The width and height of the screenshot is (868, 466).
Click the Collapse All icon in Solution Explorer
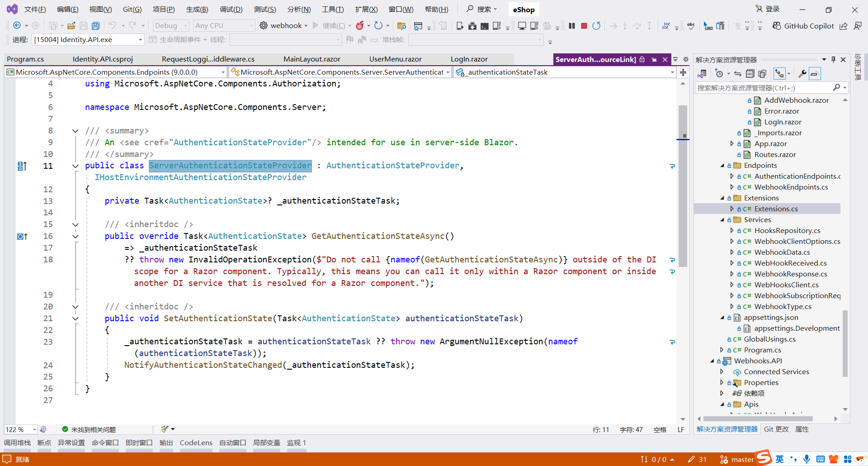tap(750, 73)
